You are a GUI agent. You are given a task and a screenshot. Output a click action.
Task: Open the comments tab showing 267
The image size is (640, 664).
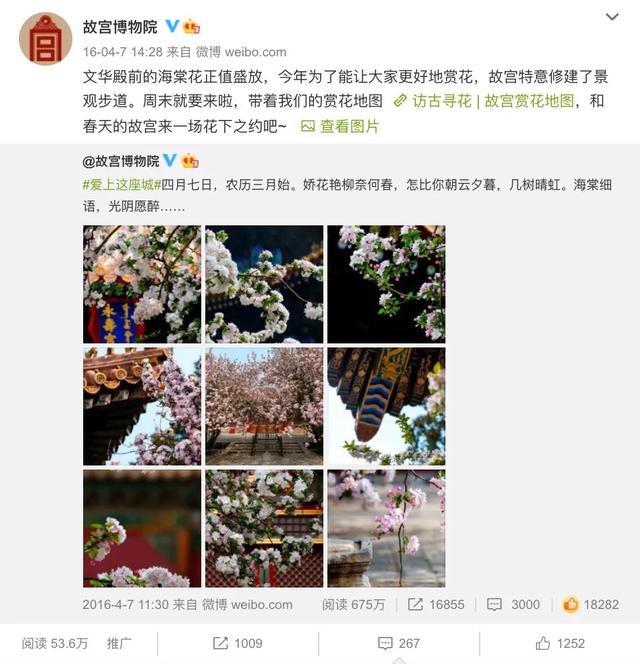399,644
